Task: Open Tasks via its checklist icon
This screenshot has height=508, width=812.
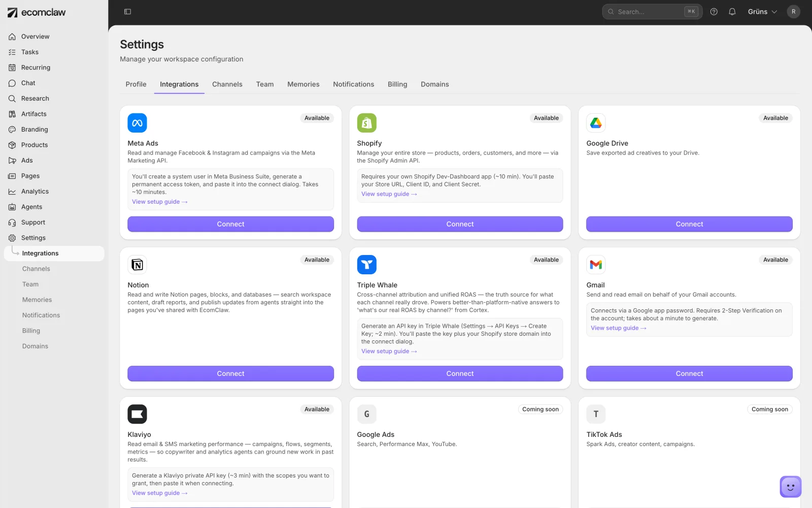Action: (x=12, y=52)
